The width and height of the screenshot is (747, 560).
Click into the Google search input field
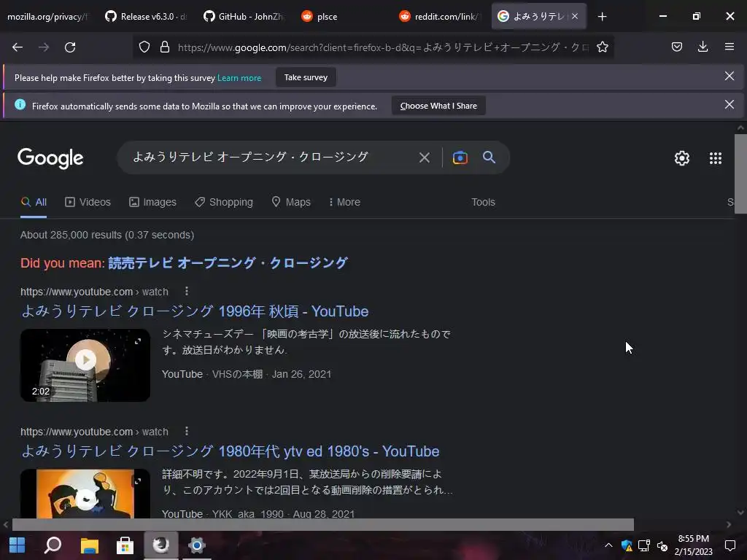pyautogui.click(x=267, y=157)
